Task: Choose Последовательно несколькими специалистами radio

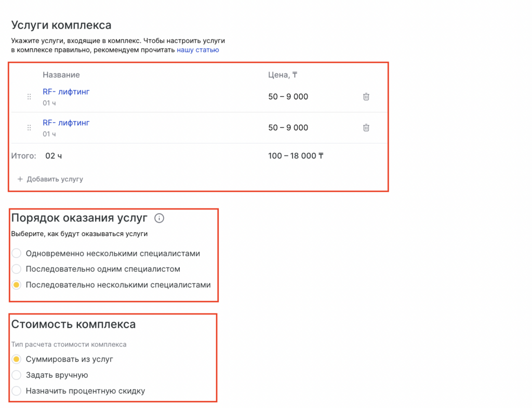Action: [x=17, y=285]
